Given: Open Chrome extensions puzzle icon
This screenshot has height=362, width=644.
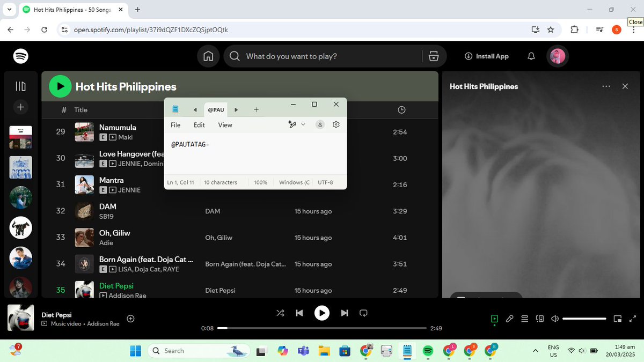Looking at the screenshot, I should [574, 29].
